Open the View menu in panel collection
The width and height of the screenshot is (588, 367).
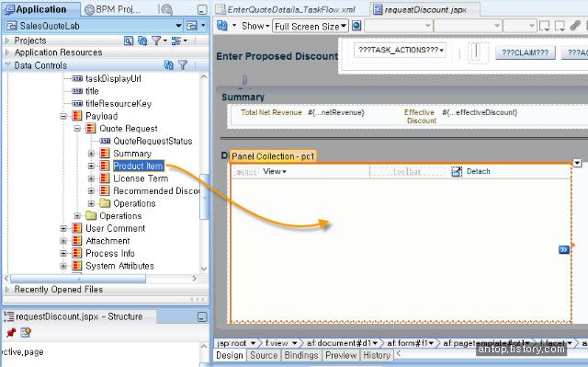[x=275, y=171]
